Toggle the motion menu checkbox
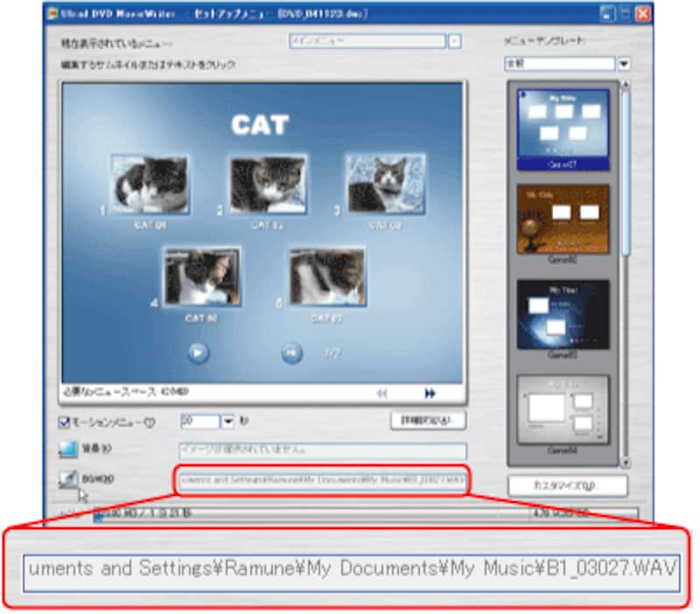 64,422
